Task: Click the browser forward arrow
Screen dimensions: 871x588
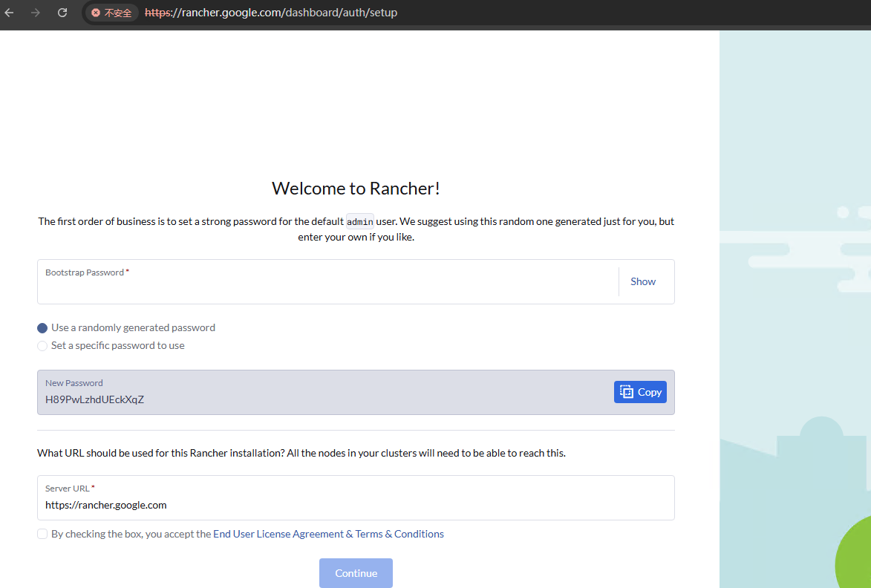Action: tap(36, 13)
